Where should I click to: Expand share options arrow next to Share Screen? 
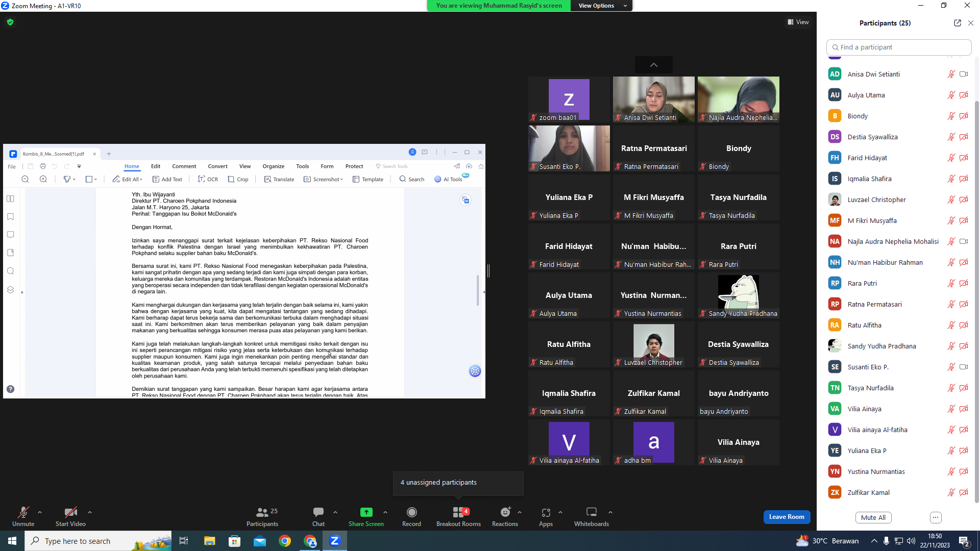385,512
